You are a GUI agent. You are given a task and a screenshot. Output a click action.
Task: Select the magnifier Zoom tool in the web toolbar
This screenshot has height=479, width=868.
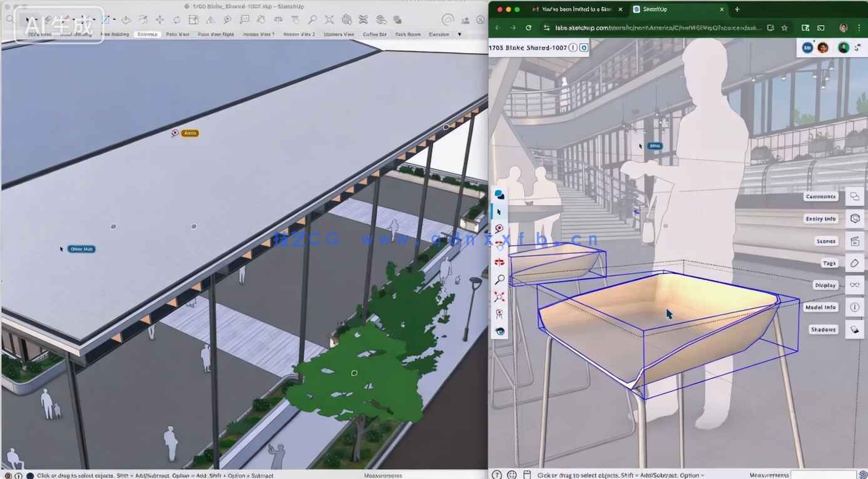pyautogui.click(x=499, y=280)
